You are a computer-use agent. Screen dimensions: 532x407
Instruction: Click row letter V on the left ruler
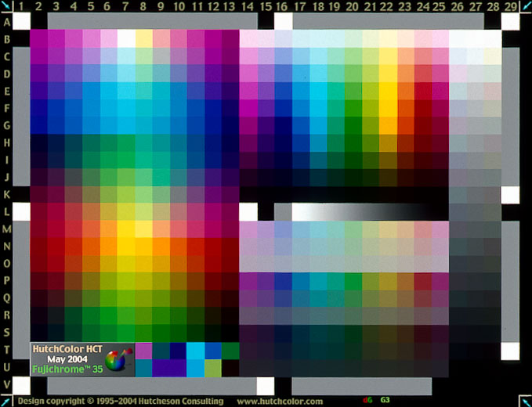point(6,384)
